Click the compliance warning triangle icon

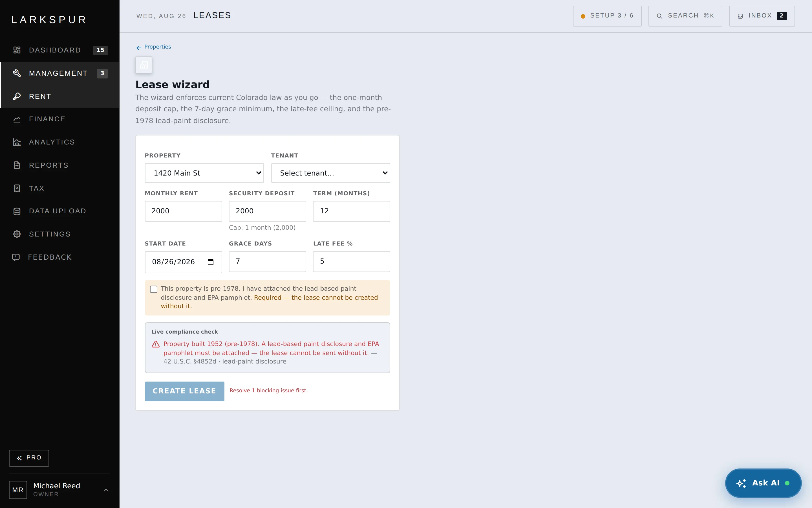pos(156,344)
